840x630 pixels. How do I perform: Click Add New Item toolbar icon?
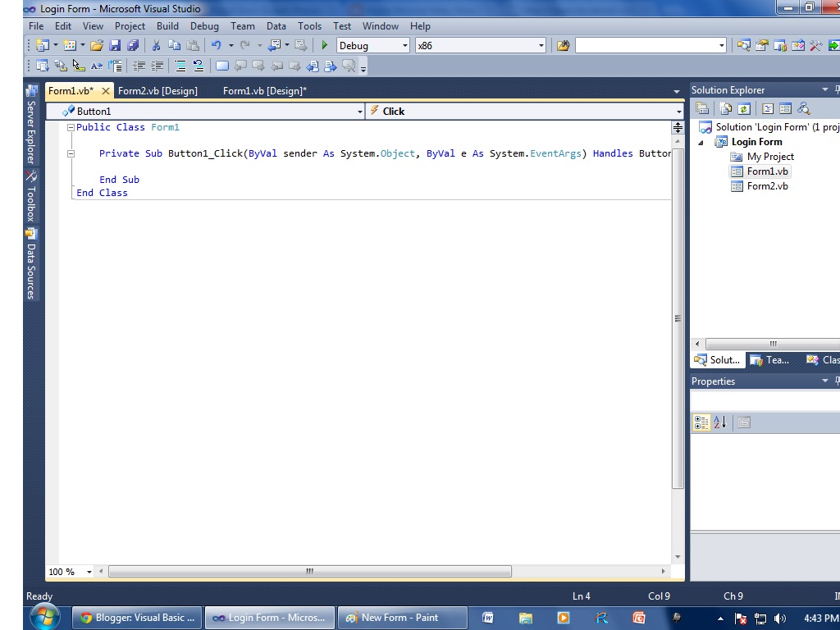pyautogui.click(x=70, y=46)
